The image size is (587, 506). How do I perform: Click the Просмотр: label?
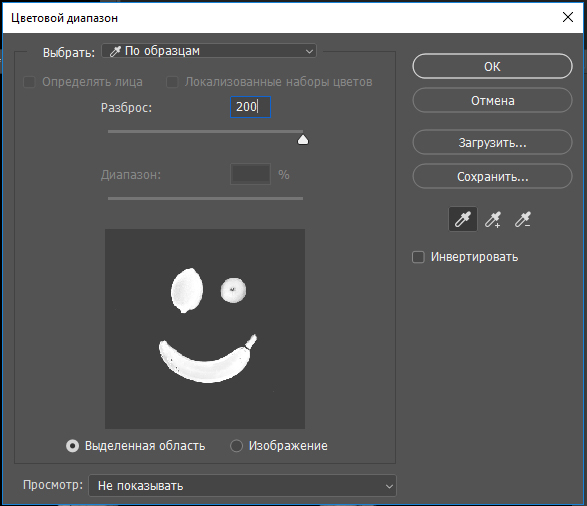[53, 485]
